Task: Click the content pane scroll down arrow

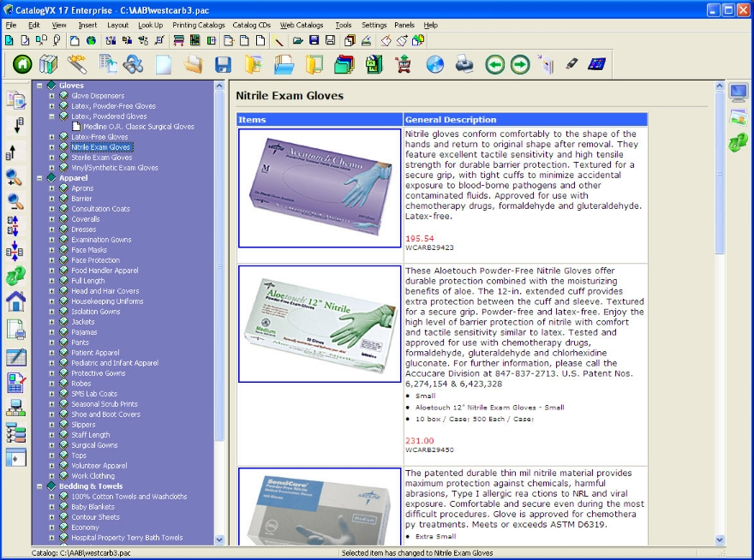Action: (x=720, y=539)
